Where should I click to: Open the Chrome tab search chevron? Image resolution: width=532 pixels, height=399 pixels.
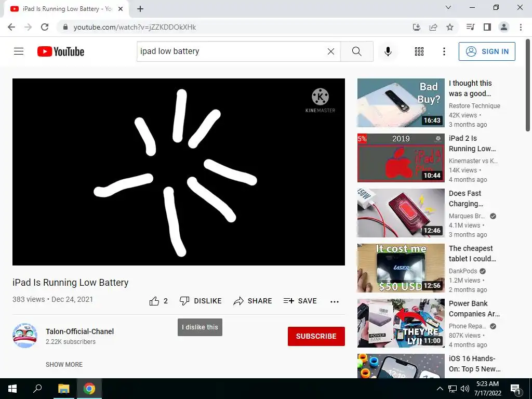click(x=448, y=7)
